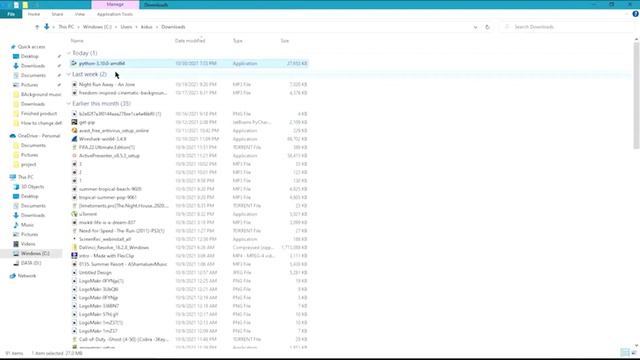
Task: Click the Properties quick access toolbar icon
Action: (x=16, y=5)
